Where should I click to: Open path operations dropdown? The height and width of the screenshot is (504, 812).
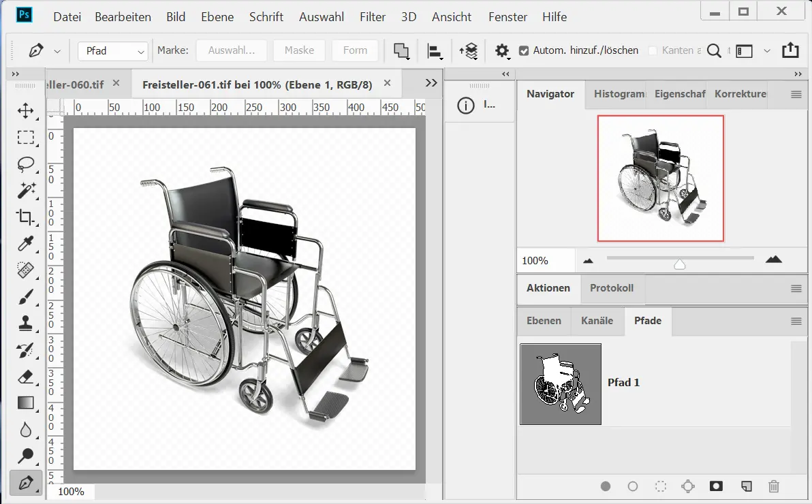401,51
